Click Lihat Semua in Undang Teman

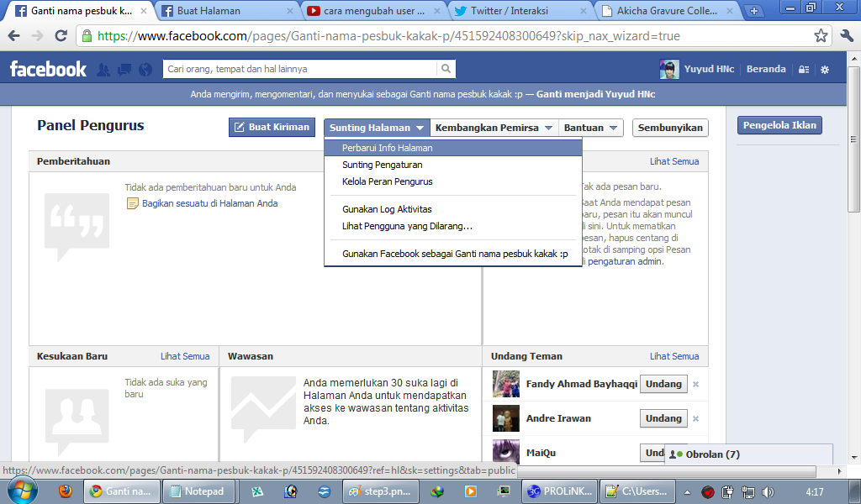674,356
